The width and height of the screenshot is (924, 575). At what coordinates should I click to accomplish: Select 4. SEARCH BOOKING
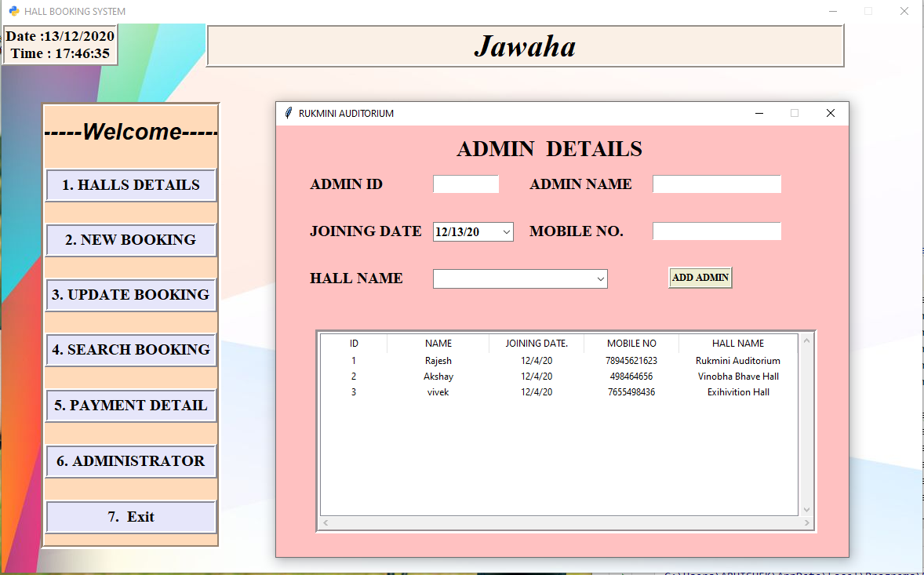[131, 349]
